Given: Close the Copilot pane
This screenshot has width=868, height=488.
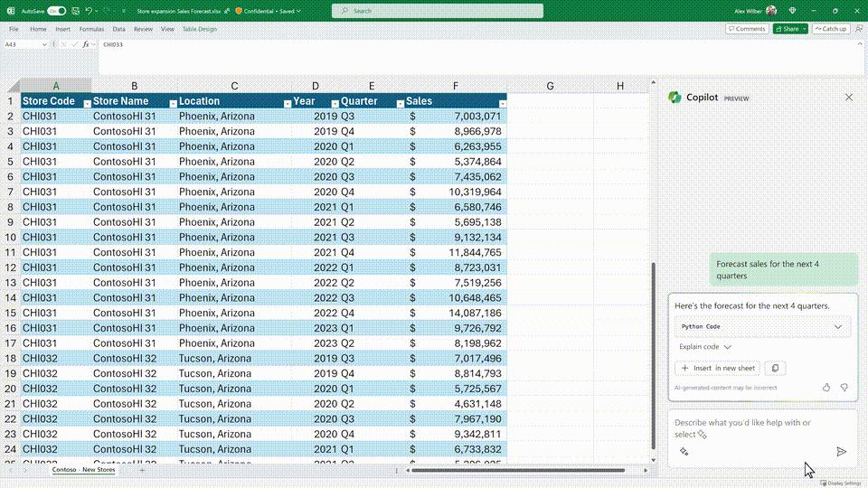Looking at the screenshot, I should click(848, 98).
